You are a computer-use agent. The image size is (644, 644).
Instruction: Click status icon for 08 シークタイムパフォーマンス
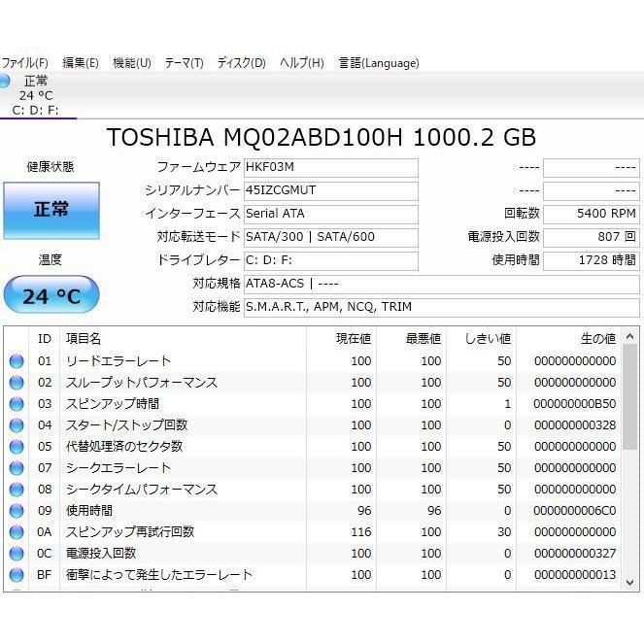tap(17, 490)
